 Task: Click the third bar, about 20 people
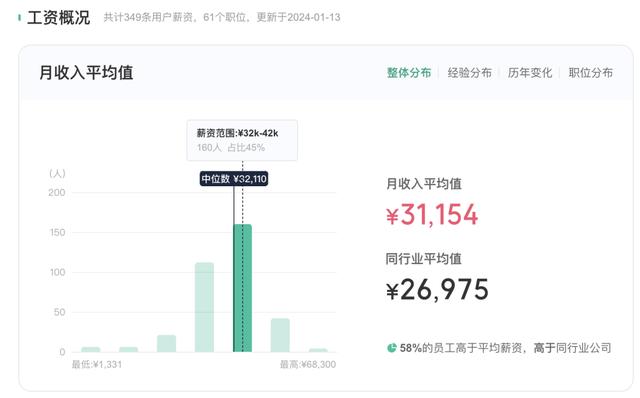click(167, 343)
